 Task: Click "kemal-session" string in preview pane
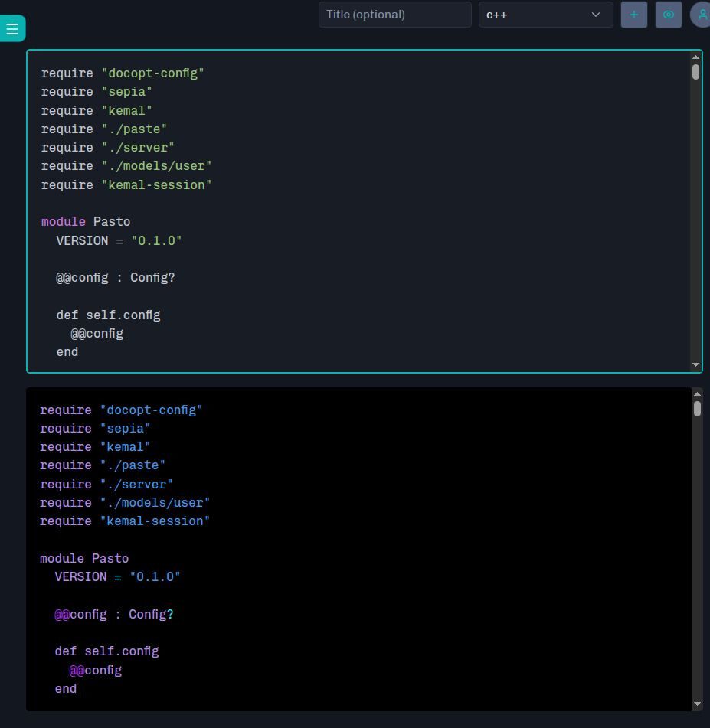[155, 521]
